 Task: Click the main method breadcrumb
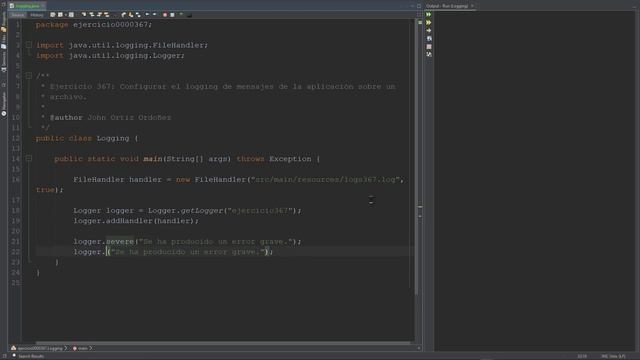click(80, 348)
